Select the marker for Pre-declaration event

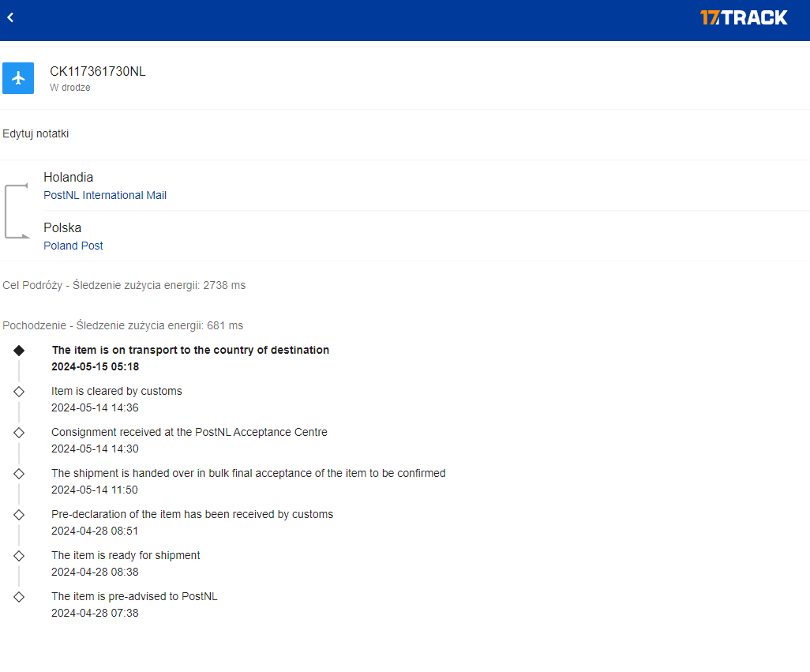(19, 515)
